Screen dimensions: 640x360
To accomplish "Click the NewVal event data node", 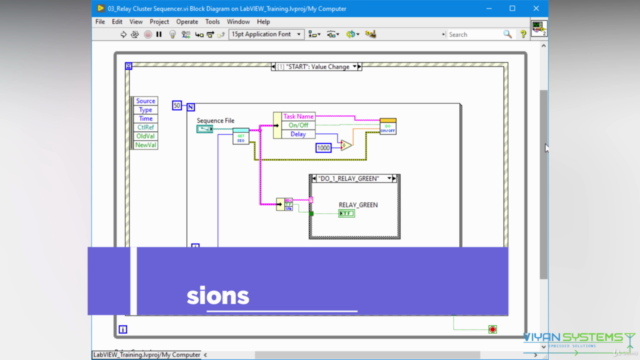I will point(146,145).
